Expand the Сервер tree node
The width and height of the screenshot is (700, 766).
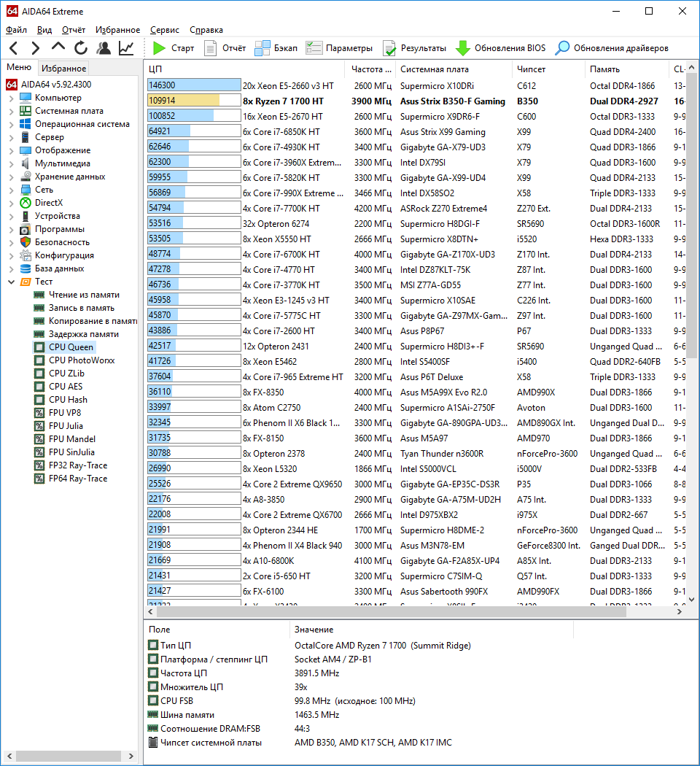pyautogui.click(x=11, y=138)
